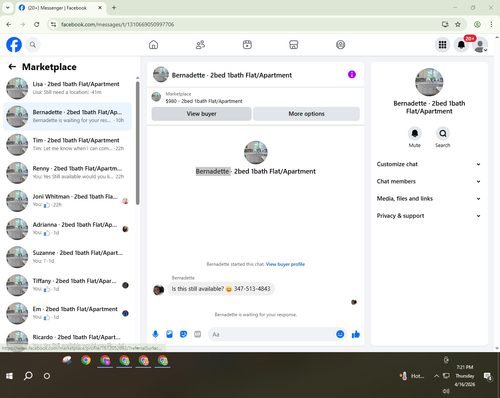Open the Reels video icon in top navigation
The image size is (500, 398).
coord(247,45)
